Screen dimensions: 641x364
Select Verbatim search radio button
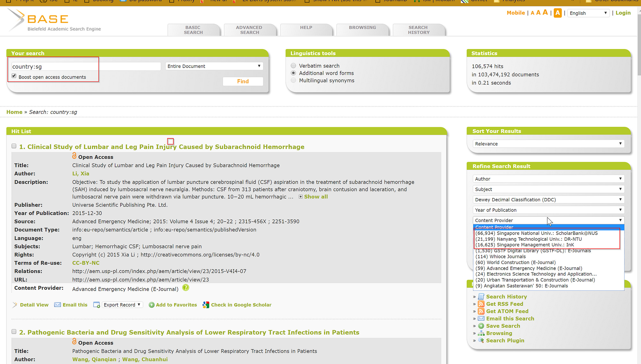(x=293, y=66)
